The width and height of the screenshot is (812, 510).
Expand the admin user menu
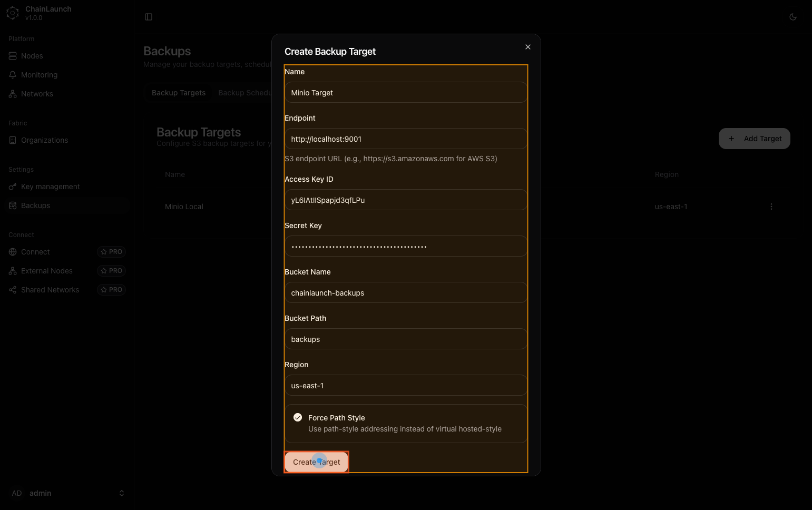(122, 493)
